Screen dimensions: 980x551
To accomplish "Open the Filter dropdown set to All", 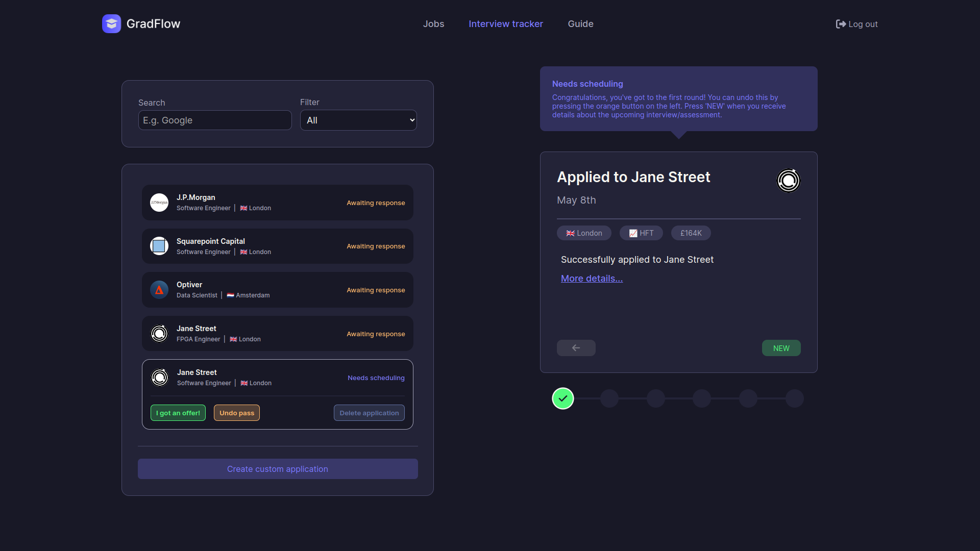I will click(358, 120).
